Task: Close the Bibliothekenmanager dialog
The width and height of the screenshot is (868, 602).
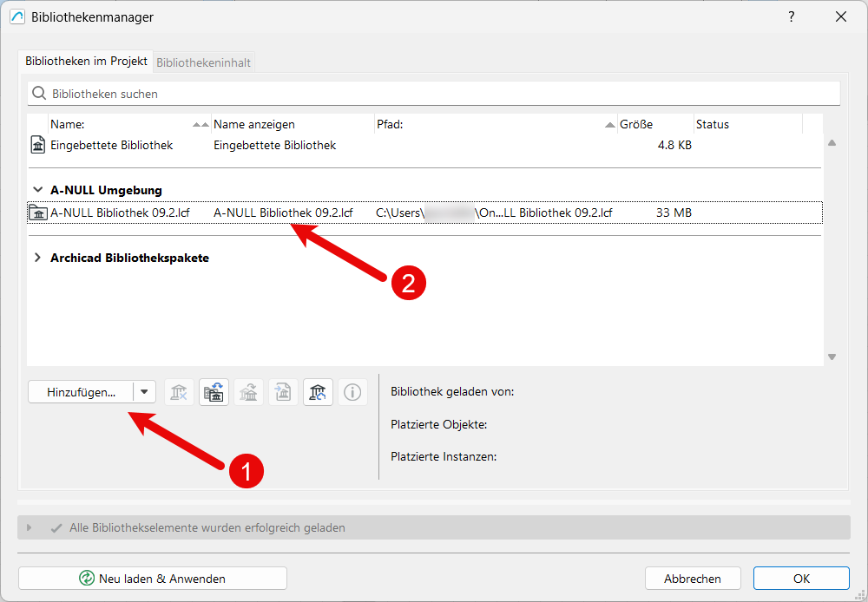Action: click(x=841, y=17)
